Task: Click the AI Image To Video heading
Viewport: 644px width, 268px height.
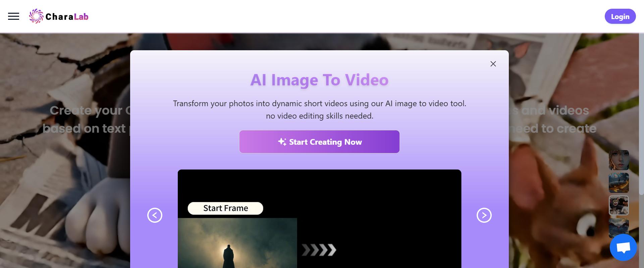Action: 319,80
